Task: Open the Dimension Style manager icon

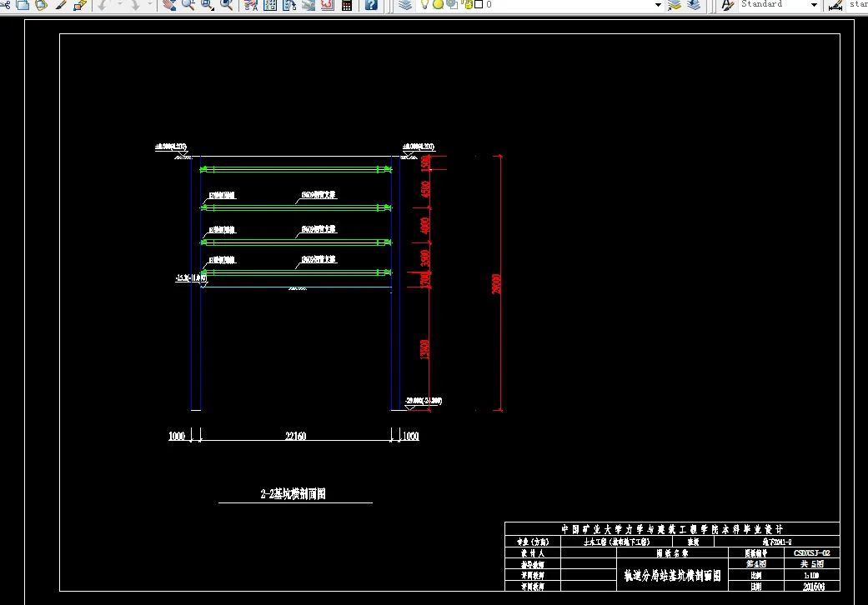Action: pos(835,5)
